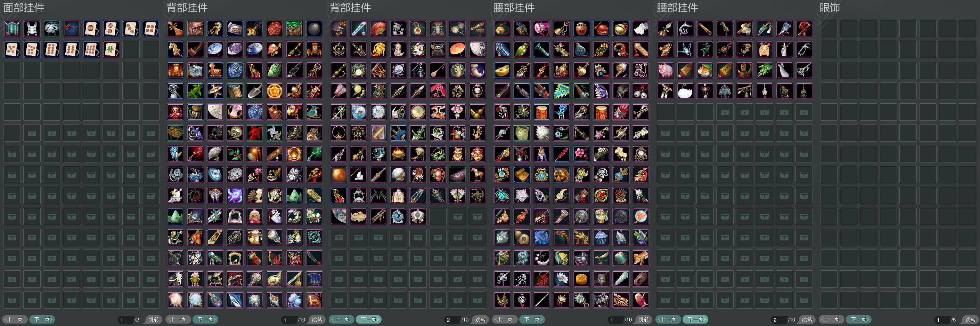
Task: Select the gold ingot waist pendant
Action: (x=502, y=71)
